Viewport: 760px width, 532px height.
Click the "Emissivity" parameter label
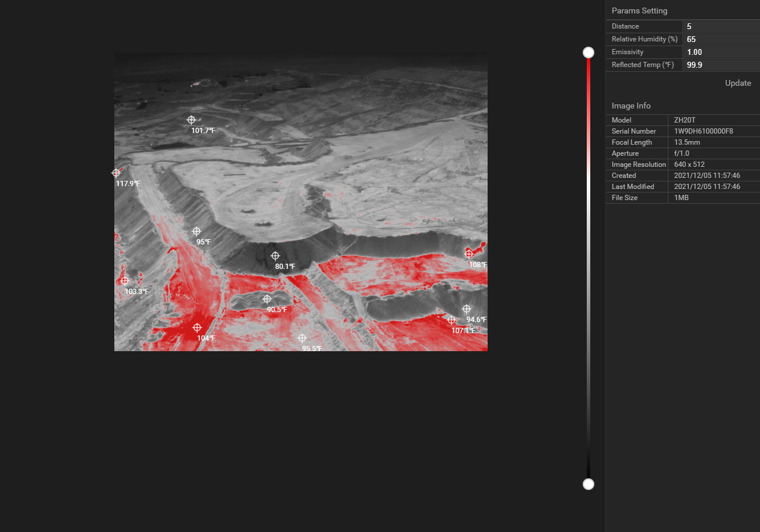[x=628, y=52]
